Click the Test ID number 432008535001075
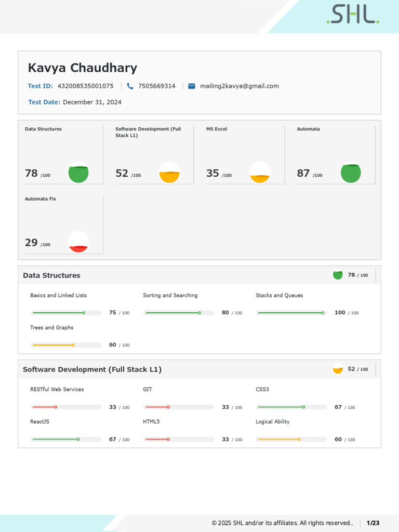Viewport: 399px width, 532px height. pos(85,86)
